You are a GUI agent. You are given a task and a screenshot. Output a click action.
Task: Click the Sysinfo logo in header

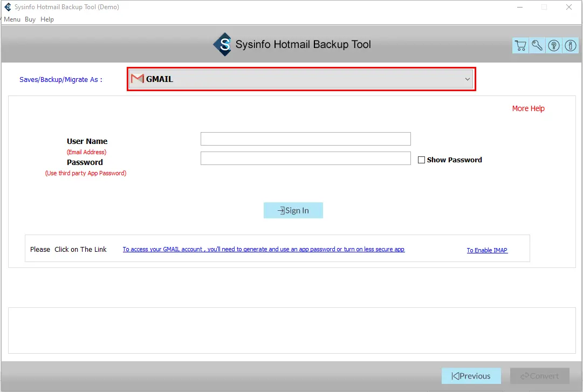(x=223, y=45)
